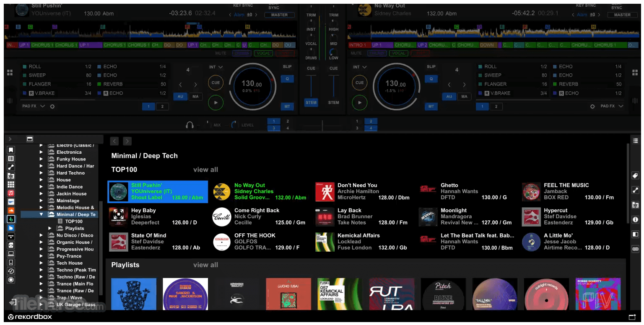
Task: Click the headphone LEVEL knob
Action: (234, 124)
